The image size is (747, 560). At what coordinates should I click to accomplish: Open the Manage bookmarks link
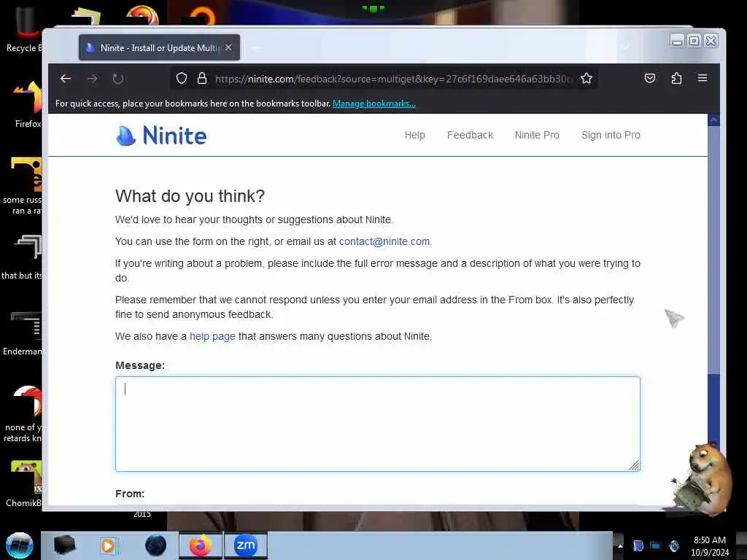[374, 104]
